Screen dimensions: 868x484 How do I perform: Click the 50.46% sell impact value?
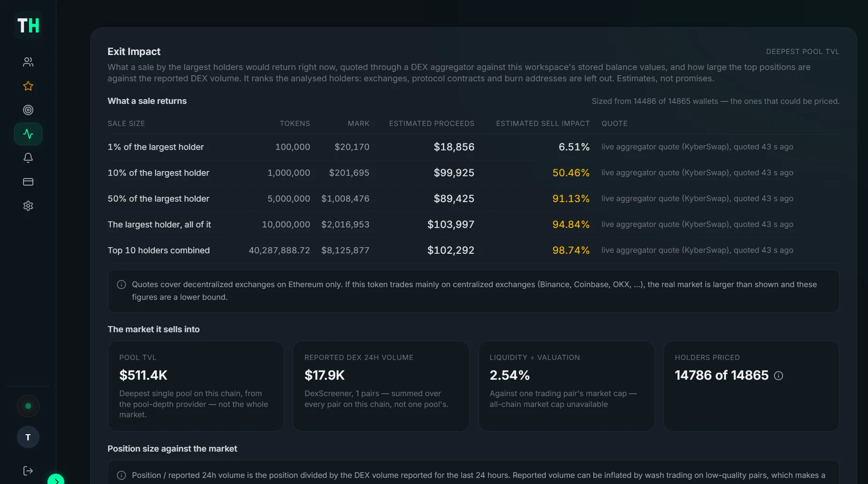click(x=571, y=173)
